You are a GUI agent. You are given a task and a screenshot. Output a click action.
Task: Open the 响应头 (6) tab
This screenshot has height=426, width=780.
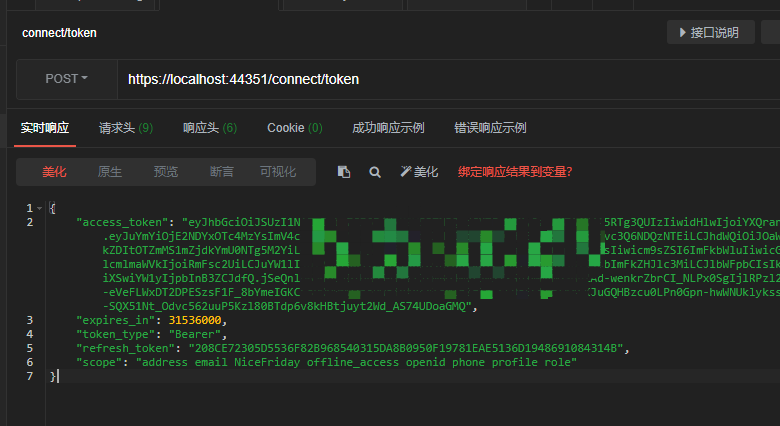[210, 128]
